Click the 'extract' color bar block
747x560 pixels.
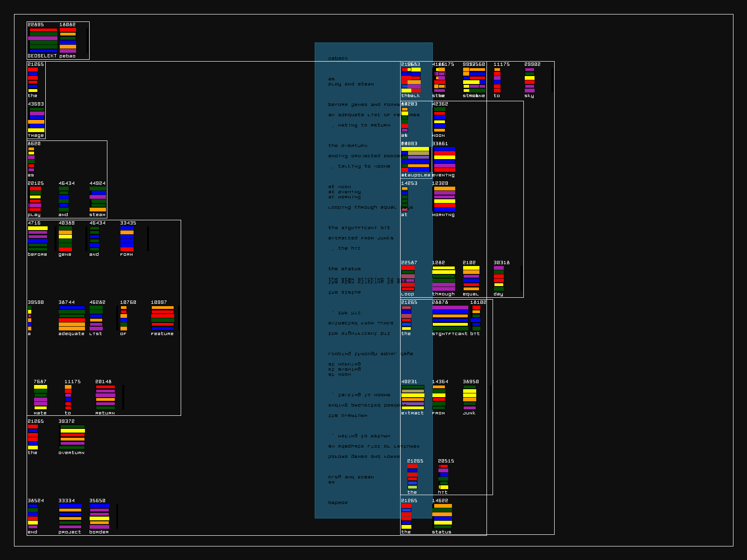(x=413, y=398)
